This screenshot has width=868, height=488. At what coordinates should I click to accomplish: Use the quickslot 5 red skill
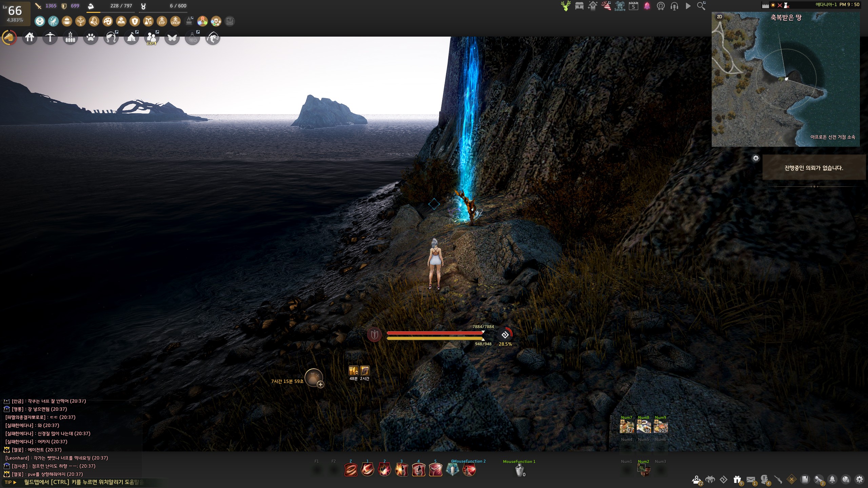click(x=435, y=470)
